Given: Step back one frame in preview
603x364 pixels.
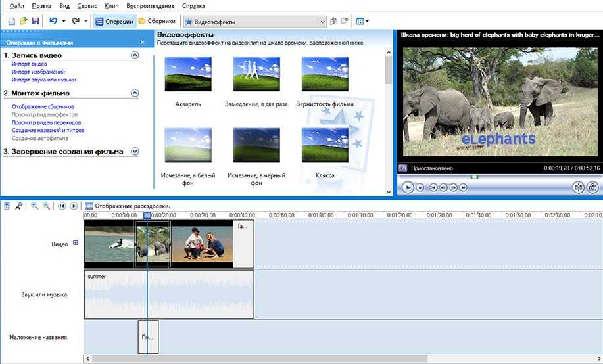Looking at the screenshot, I should coord(443,187).
